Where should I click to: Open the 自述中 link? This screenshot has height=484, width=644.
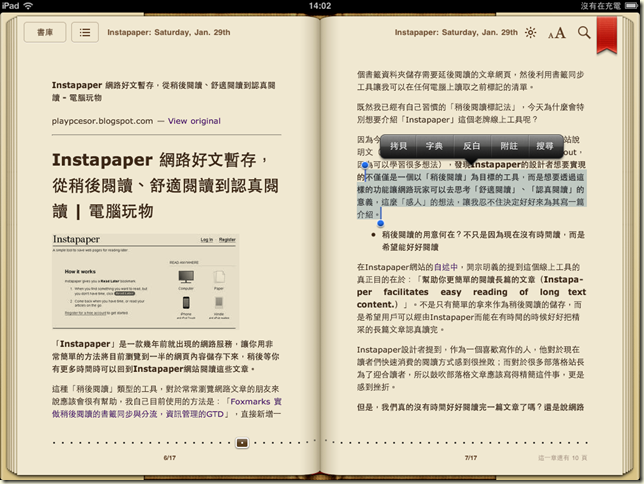[446, 267]
